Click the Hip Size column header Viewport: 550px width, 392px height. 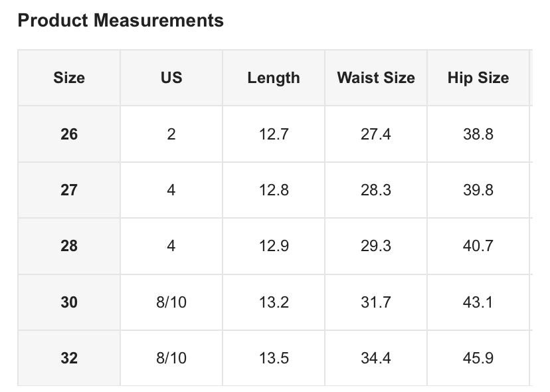coord(478,78)
